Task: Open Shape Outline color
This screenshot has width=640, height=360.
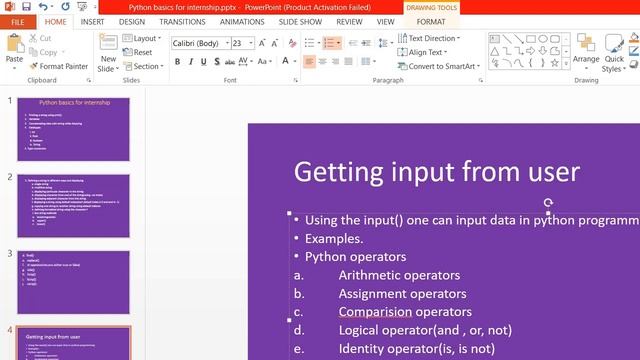Action: coord(634,51)
